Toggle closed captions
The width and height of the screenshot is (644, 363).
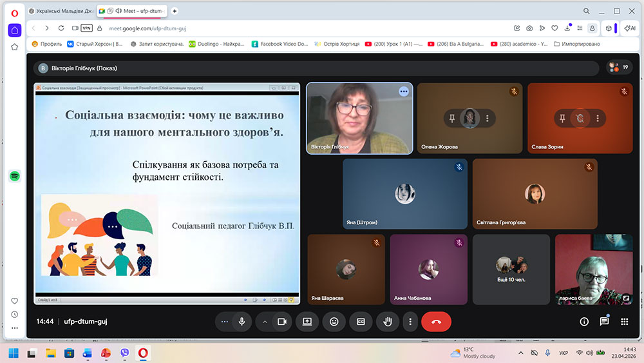[361, 321]
